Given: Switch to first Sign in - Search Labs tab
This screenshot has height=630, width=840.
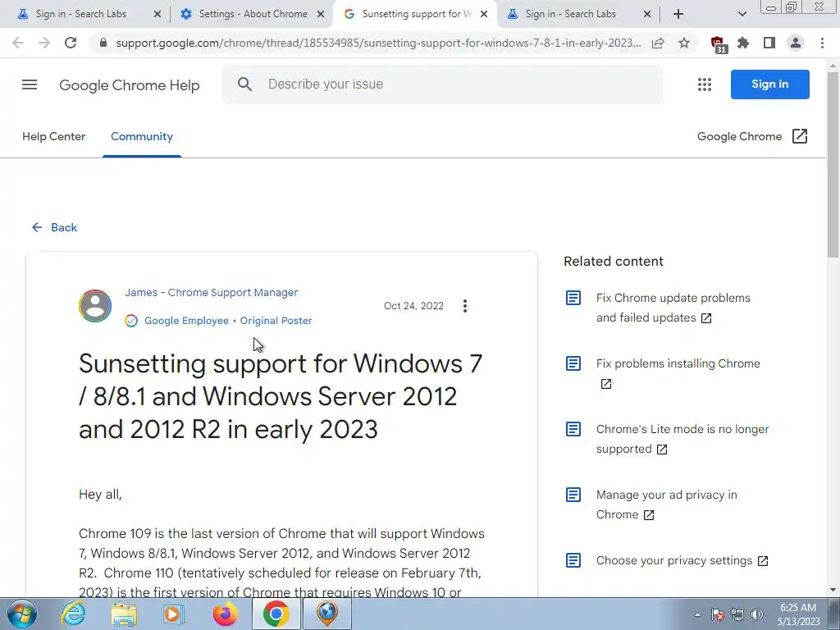Looking at the screenshot, I should [81, 14].
